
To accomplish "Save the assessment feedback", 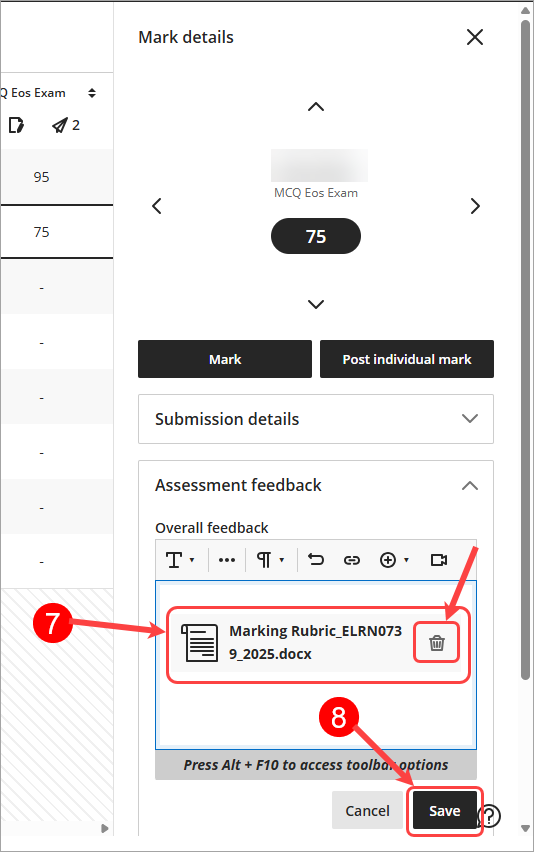I will [x=444, y=810].
